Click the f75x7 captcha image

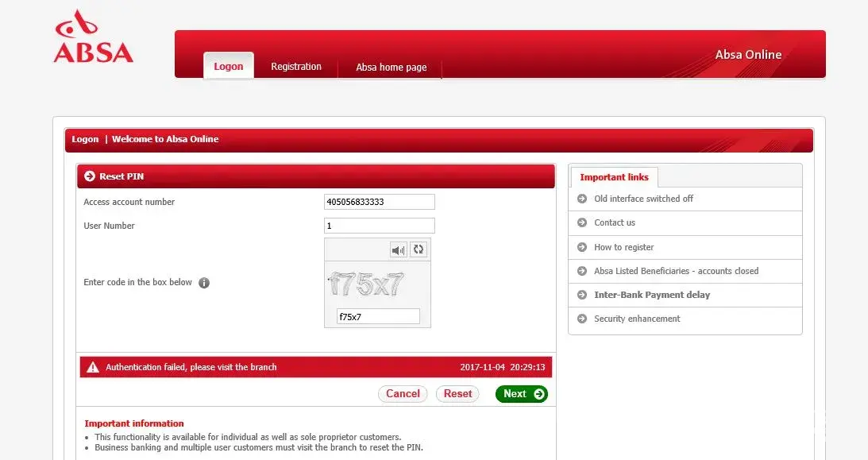click(x=366, y=284)
